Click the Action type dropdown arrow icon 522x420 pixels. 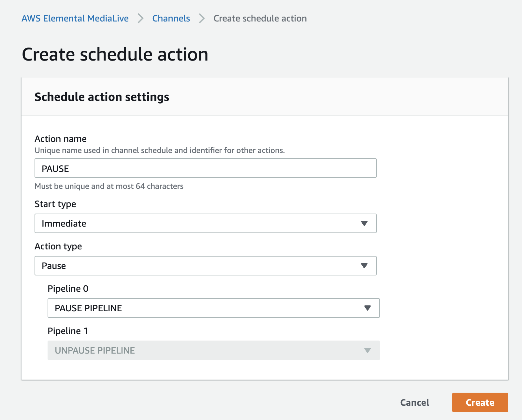(x=364, y=266)
